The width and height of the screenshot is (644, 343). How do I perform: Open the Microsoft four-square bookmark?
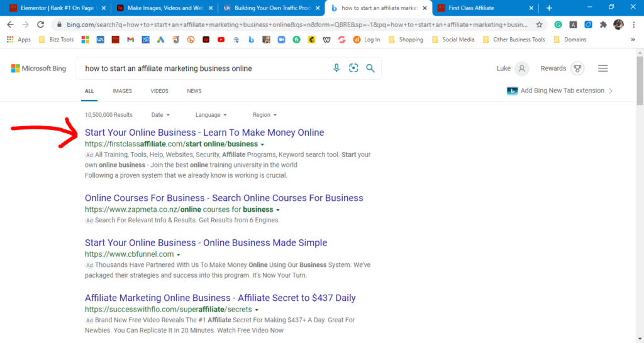coord(86,40)
